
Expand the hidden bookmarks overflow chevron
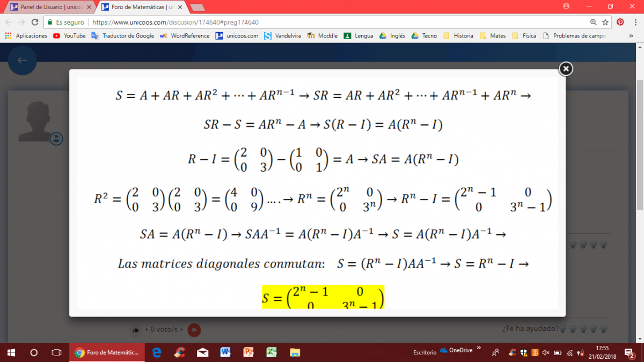(636, 36)
